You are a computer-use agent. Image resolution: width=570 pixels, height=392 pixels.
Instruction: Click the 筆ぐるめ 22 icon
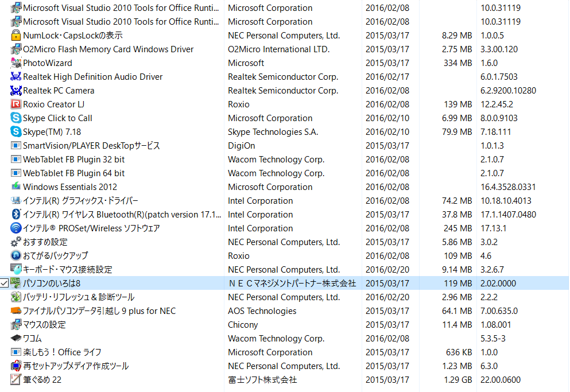(x=16, y=380)
